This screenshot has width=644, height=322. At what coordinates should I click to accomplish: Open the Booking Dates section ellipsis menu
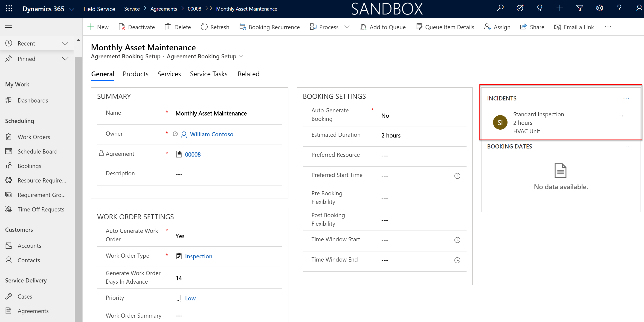pos(626,146)
